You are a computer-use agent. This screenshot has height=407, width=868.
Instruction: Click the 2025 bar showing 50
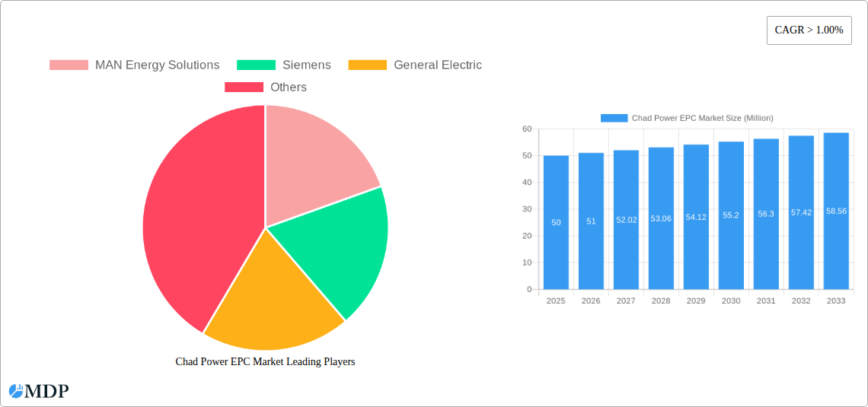pos(556,222)
